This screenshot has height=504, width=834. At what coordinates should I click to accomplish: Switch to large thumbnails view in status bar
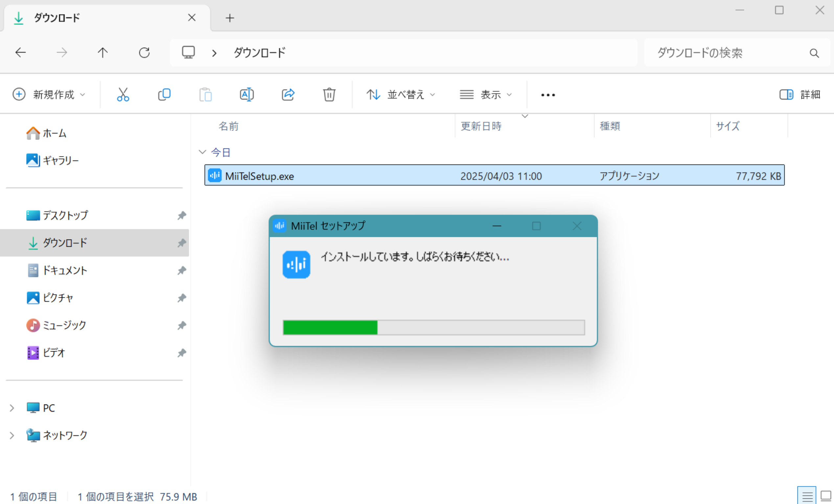826,496
